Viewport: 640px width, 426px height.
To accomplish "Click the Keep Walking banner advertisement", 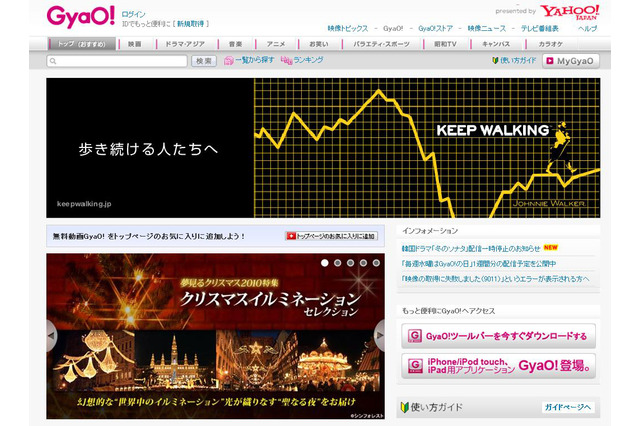I will [323, 148].
